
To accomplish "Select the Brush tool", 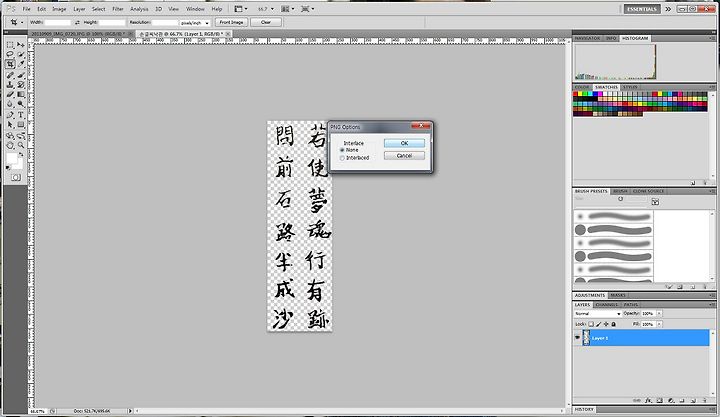I will [21, 75].
